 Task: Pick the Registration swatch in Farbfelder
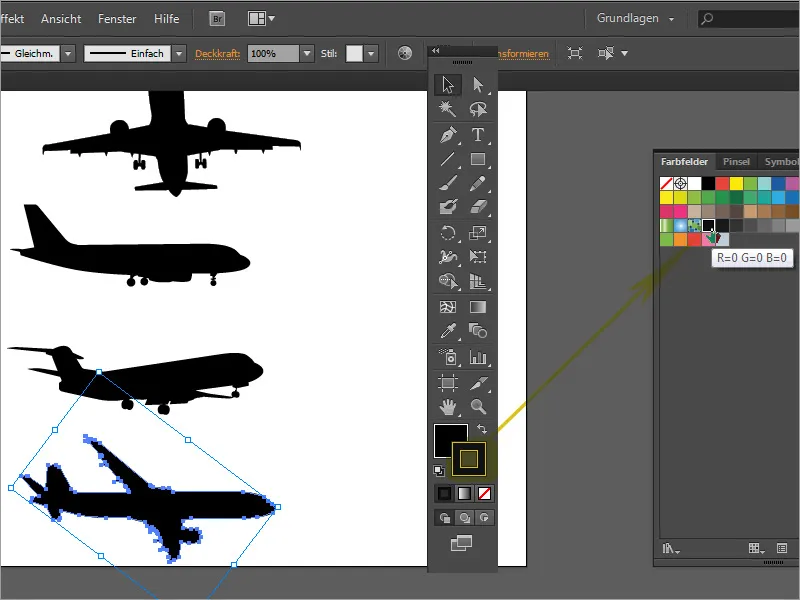tap(680, 183)
